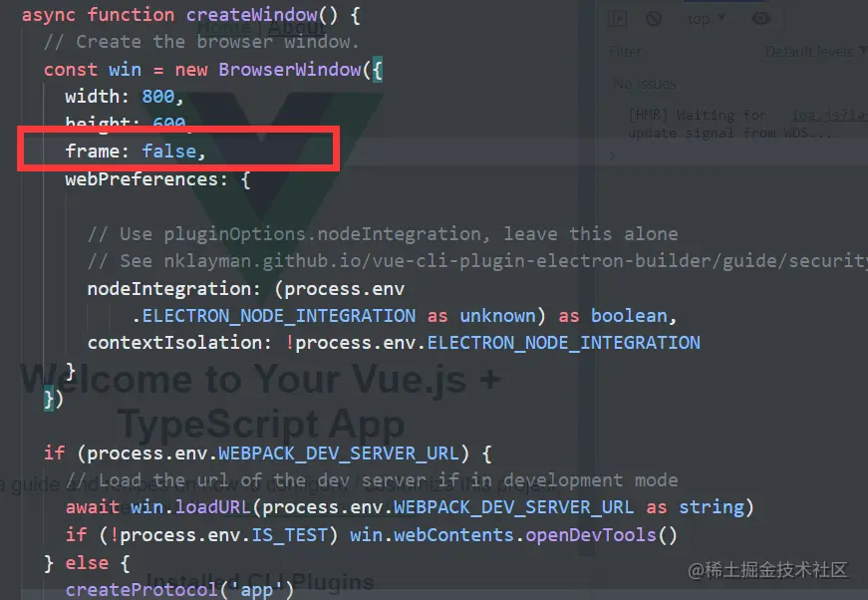Select the '[HMR] Waiting for' console message
The width and height of the screenshot is (868, 600).
point(699,116)
